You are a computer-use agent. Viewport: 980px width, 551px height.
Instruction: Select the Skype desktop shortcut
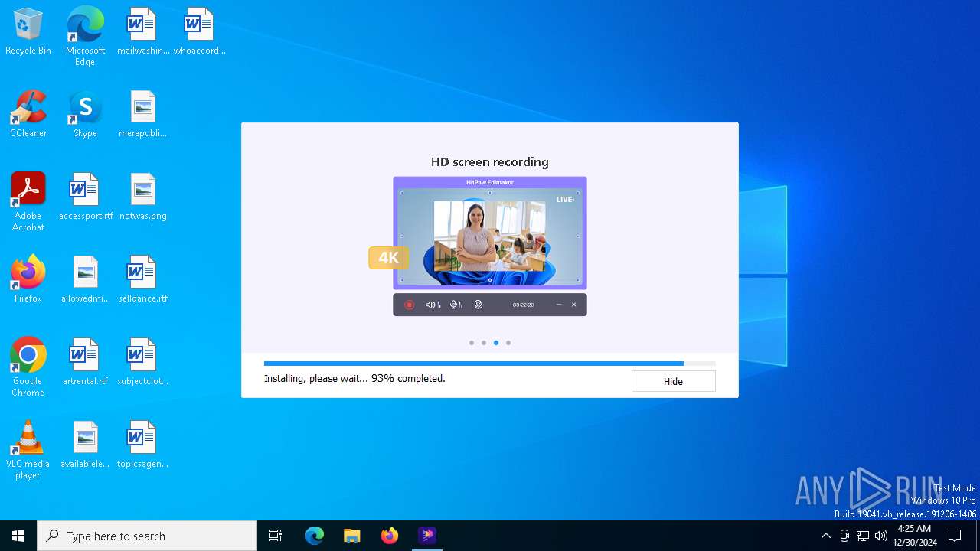point(85,114)
